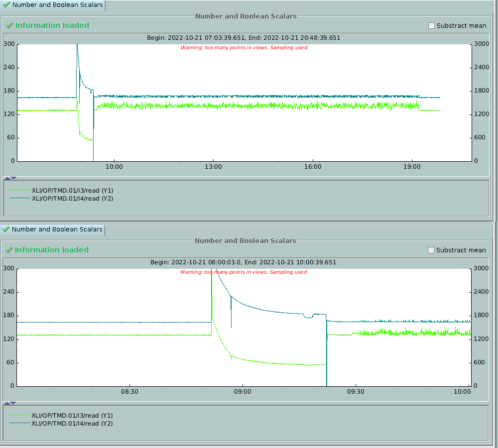This screenshot has width=498, height=448.
Task: Click teal I4 legend line swatch in upper panel
Action: click(x=20, y=198)
